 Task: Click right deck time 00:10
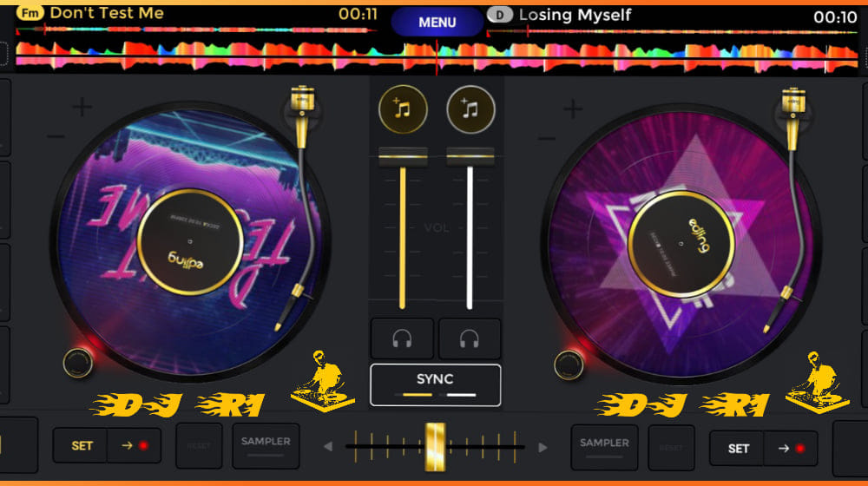coord(835,17)
